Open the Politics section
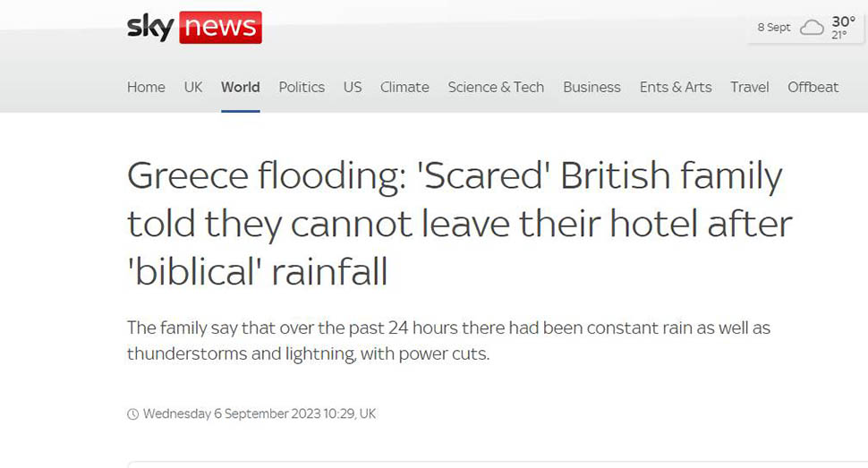 point(302,87)
